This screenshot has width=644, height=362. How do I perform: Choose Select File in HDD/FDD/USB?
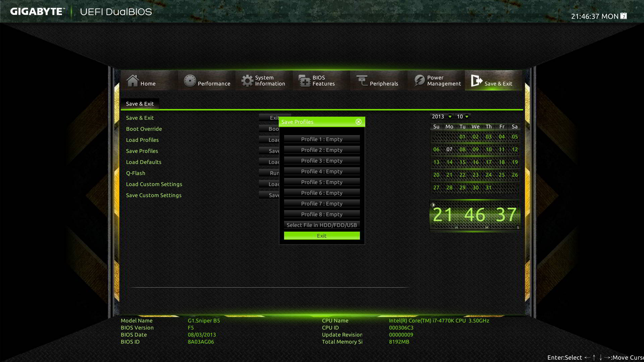[322, 225]
